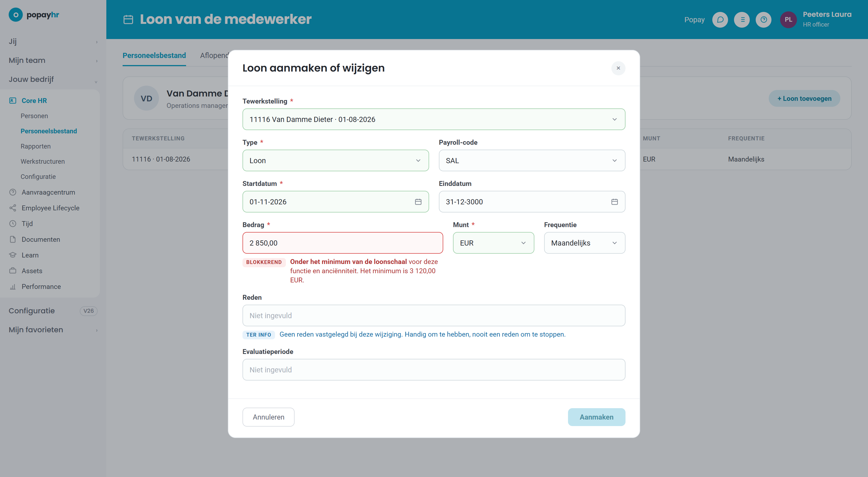The height and width of the screenshot is (477, 868).
Task: Expand the Mijn team sidebar section
Action: tap(53, 61)
